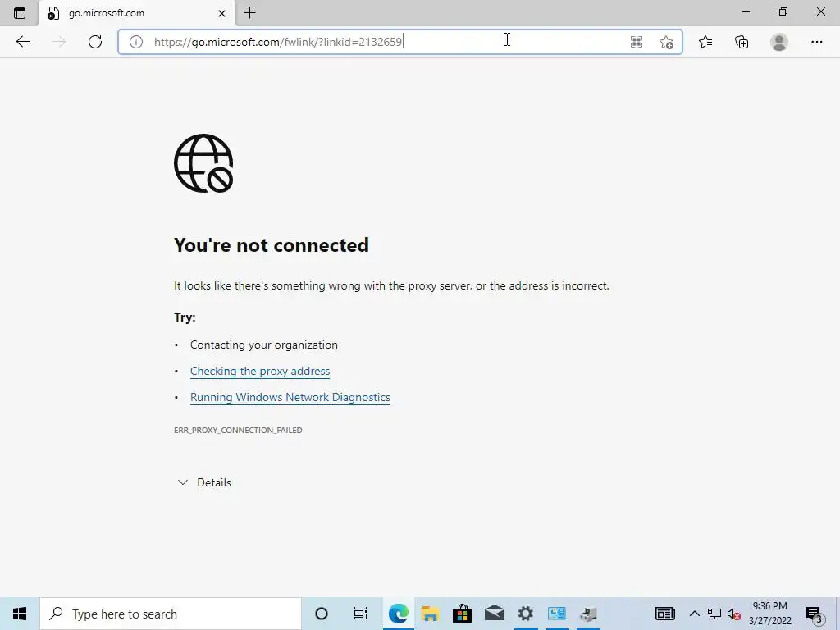Open the user profile menu

click(x=779, y=42)
